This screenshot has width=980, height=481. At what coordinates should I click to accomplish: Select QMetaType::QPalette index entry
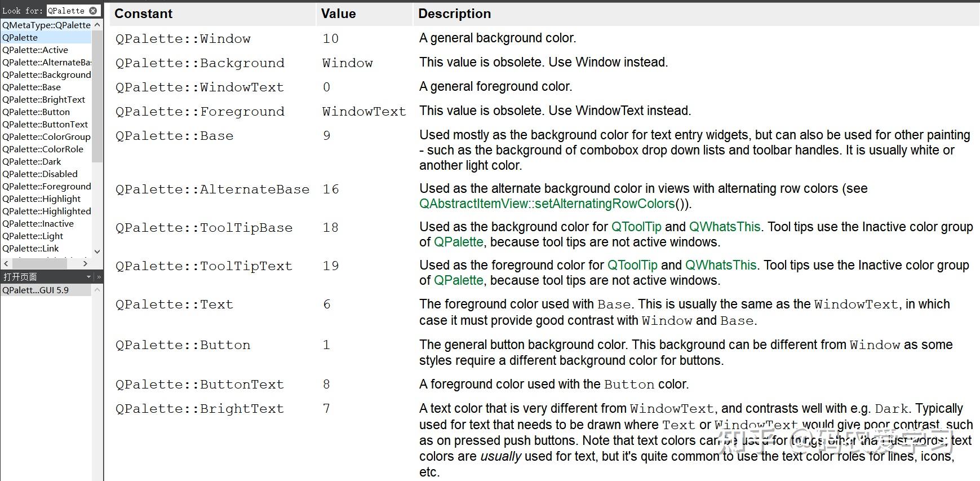click(46, 25)
